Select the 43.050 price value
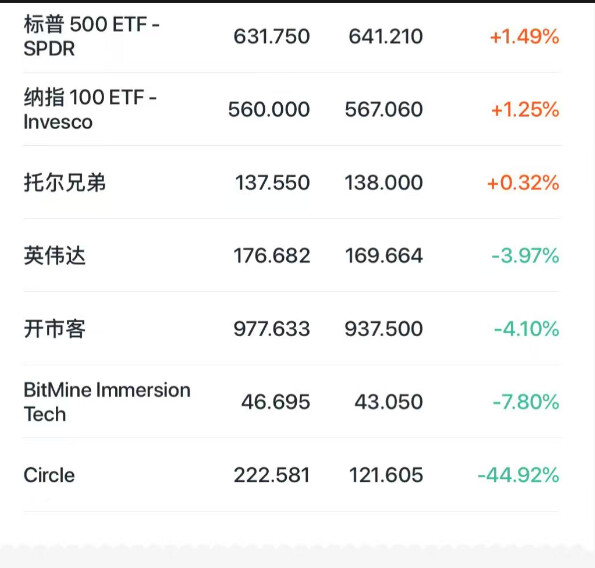 (x=389, y=402)
